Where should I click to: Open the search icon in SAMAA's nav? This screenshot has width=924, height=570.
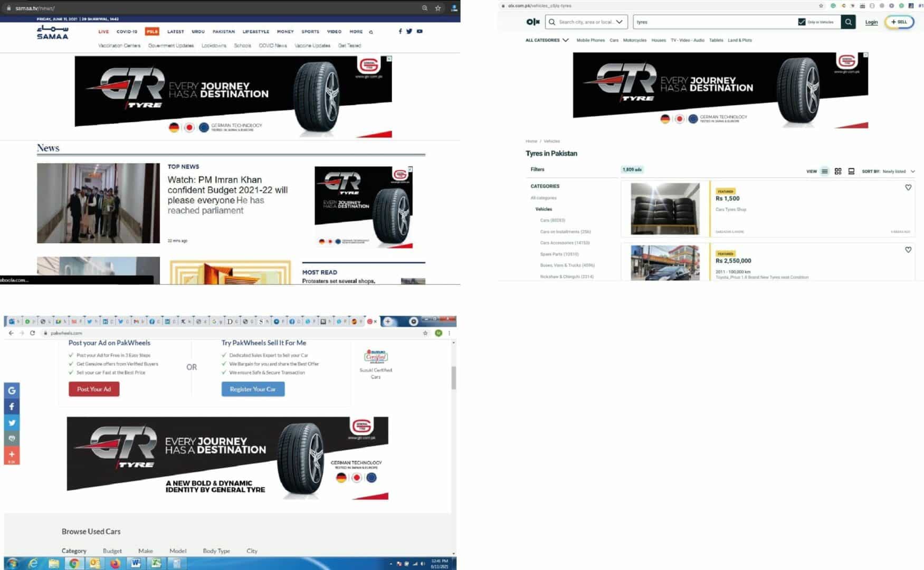(371, 32)
